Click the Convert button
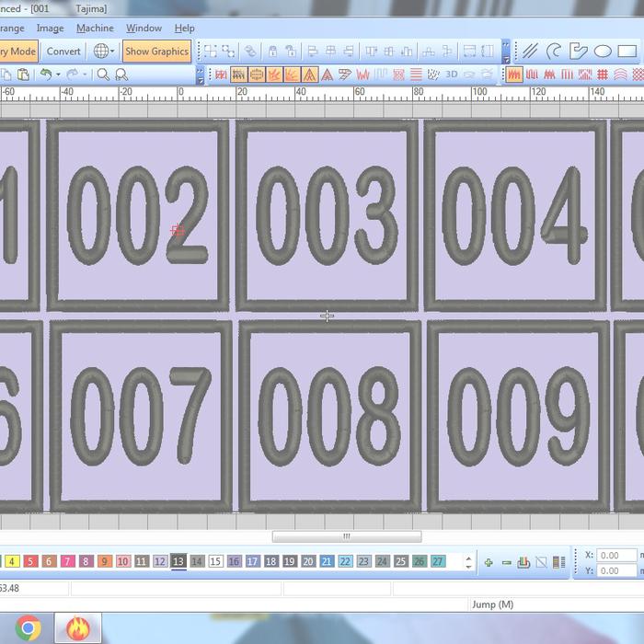The image size is (644, 644). tap(63, 52)
